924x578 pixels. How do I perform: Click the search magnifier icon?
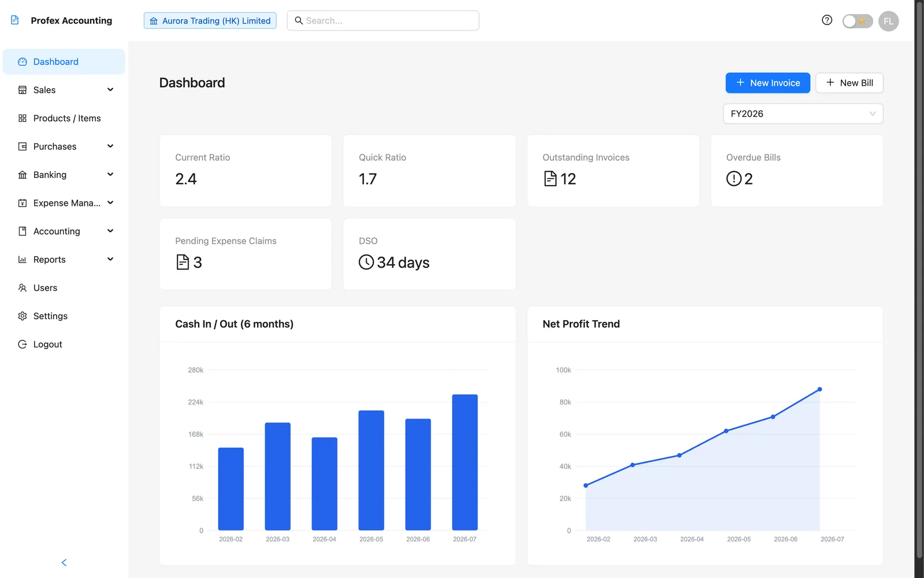pos(299,21)
